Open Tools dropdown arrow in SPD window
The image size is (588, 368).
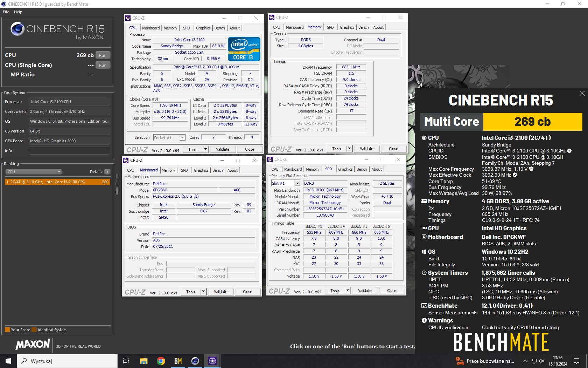click(348, 291)
